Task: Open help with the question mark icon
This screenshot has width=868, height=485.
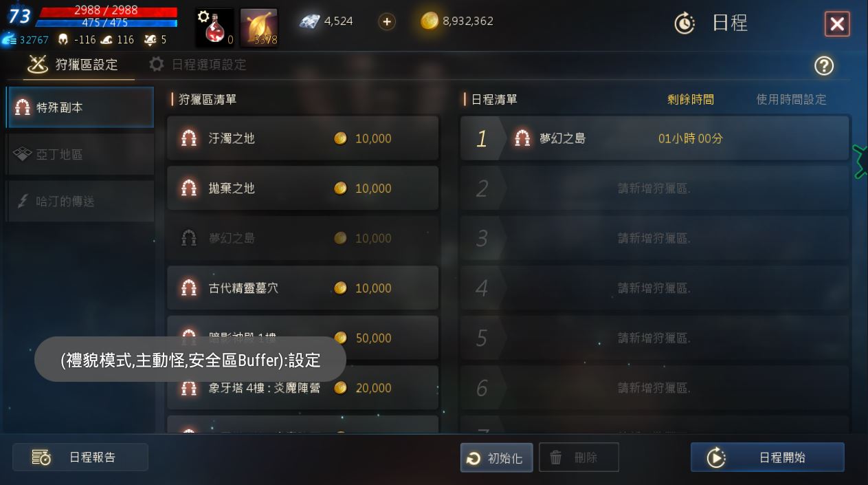Action: click(823, 65)
